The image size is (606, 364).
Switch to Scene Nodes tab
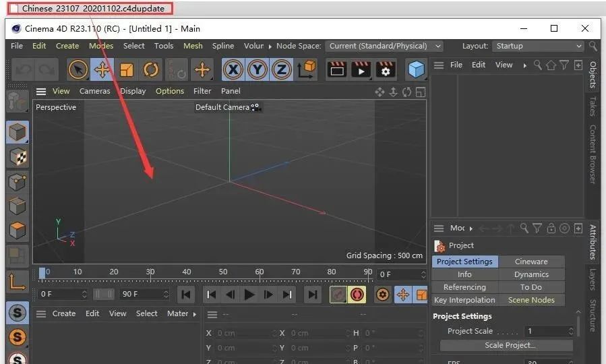[x=531, y=300]
